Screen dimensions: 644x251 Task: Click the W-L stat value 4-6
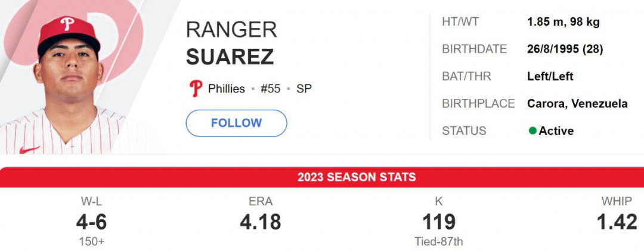(x=91, y=222)
